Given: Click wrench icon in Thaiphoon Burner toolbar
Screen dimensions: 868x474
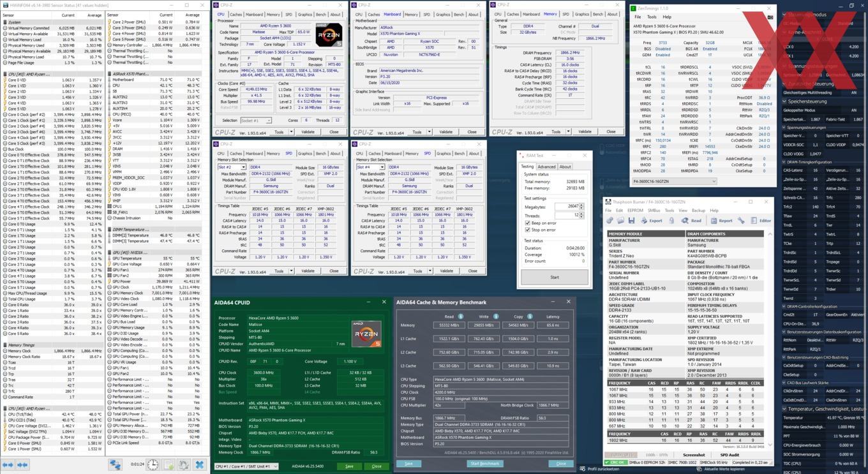Looking at the screenshot, I should pyautogui.click(x=741, y=221).
